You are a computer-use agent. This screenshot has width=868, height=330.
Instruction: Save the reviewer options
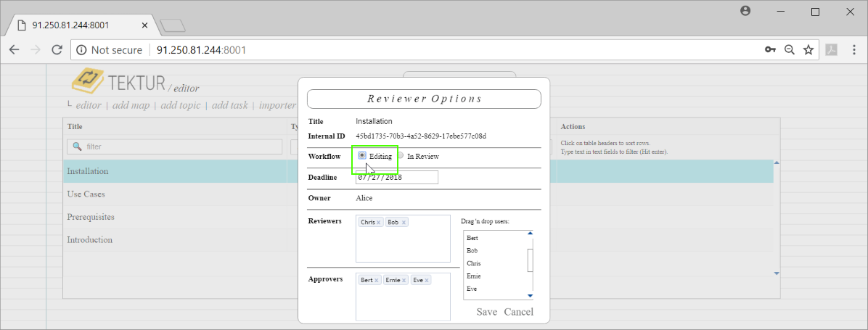pos(486,312)
